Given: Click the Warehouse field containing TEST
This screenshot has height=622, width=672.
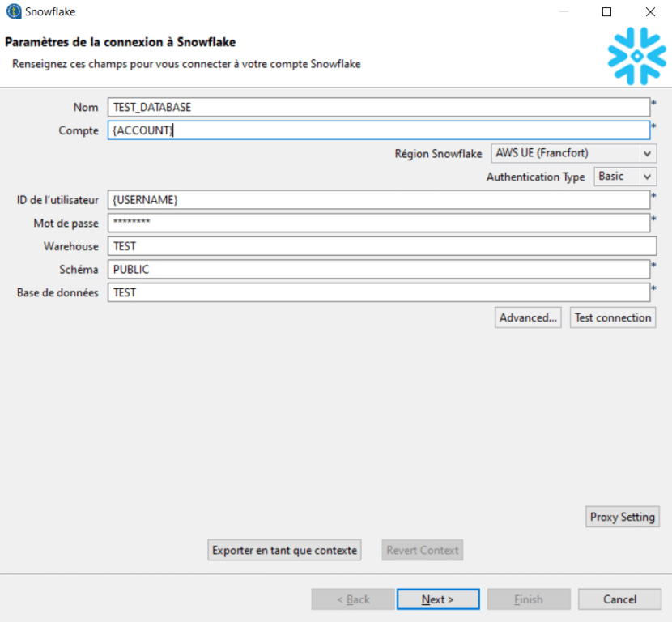Looking at the screenshot, I should point(382,246).
